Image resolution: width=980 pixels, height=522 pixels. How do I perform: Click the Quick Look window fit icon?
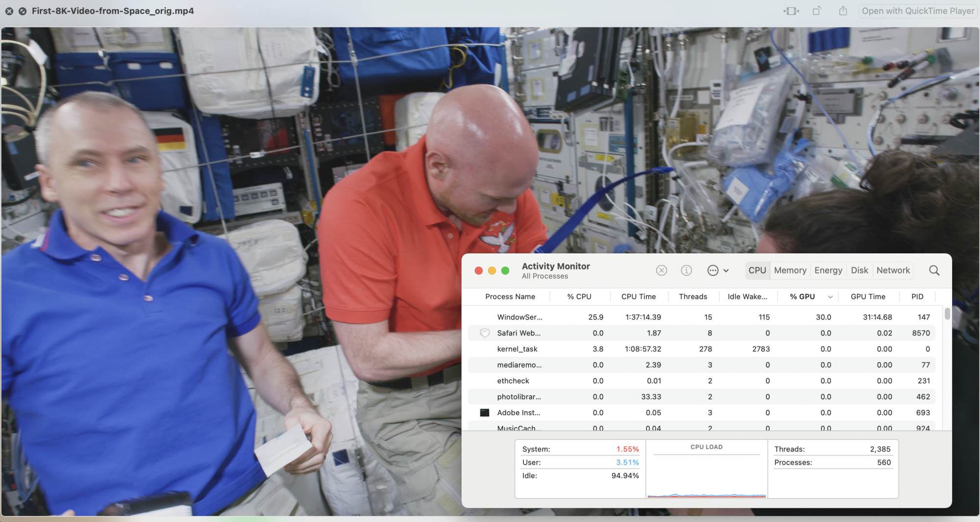(x=791, y=11)
